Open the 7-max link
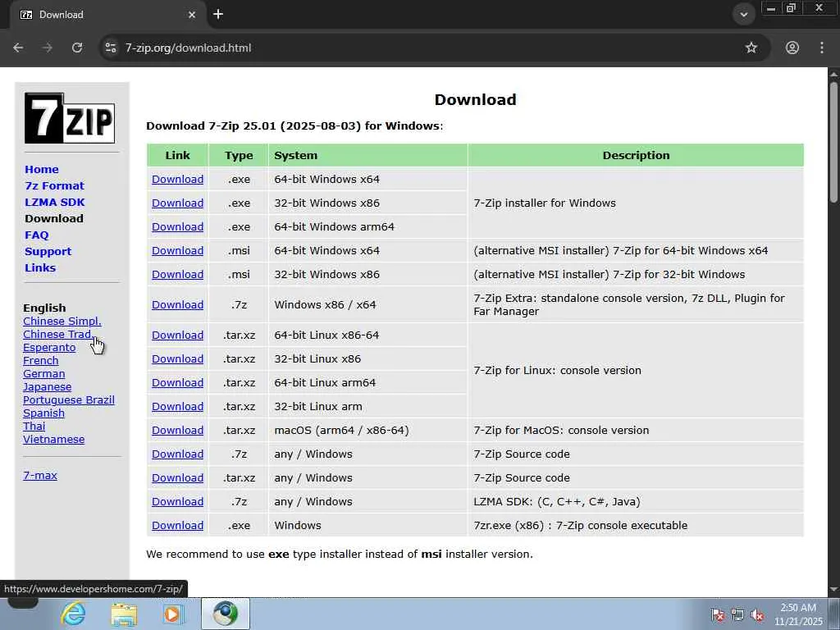 click(40, 475)
